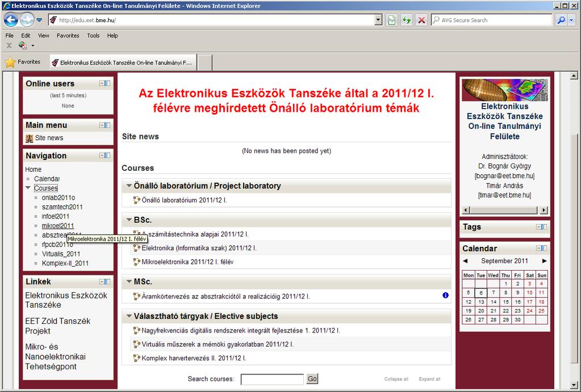
Task: Open blue info icon on Áramkörtervezés row
Action: click(445, 295)
